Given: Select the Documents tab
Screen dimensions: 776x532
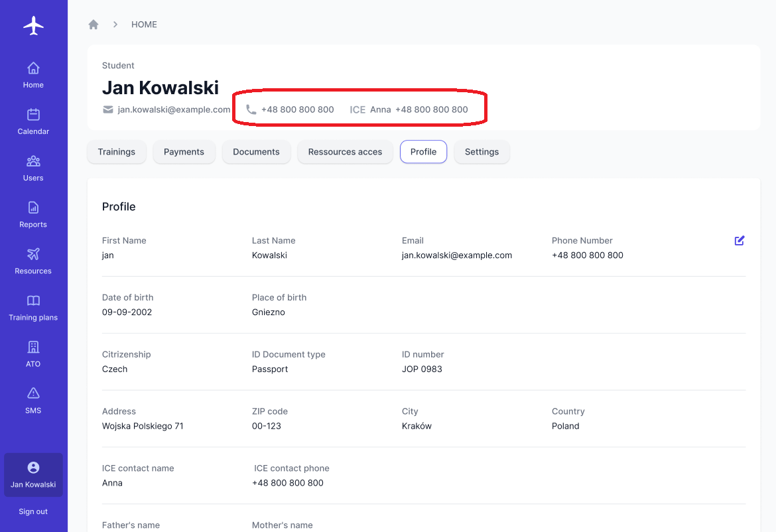Looking at the screenshot, I should [256, 152].
